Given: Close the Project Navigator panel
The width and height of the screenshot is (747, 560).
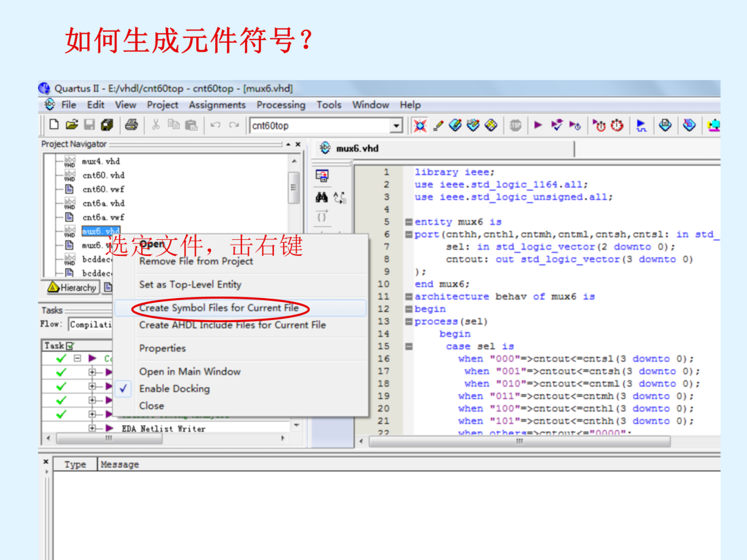Looking at the screenshot, I should pyautogui.click(x=297, y=144).
